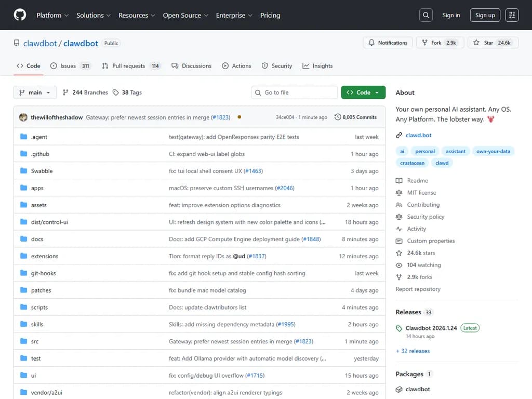Toggle Notifications for this repository
Image resolution: width=532 pixels, height=399 pixels.
click(388, 43)
